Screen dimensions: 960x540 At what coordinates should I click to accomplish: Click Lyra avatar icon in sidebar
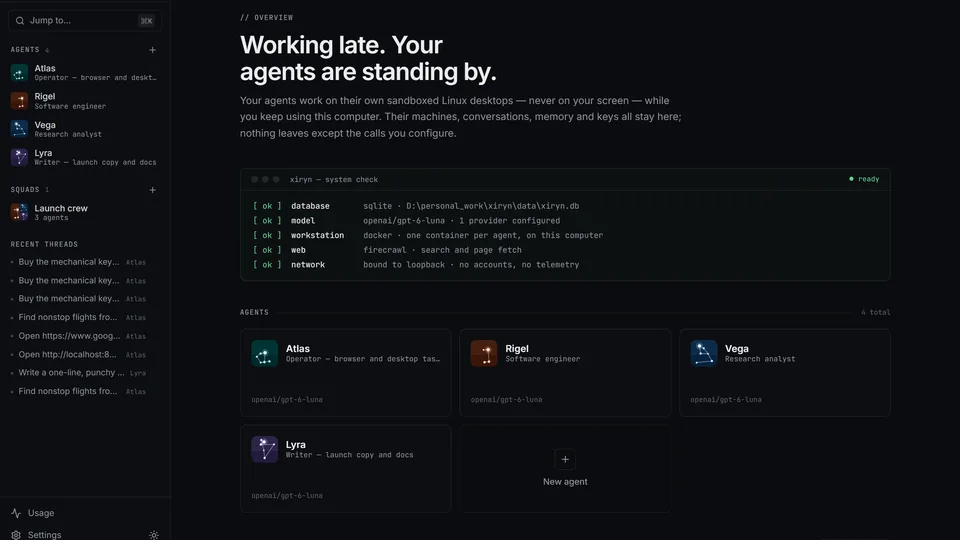[x=19, y=157]
